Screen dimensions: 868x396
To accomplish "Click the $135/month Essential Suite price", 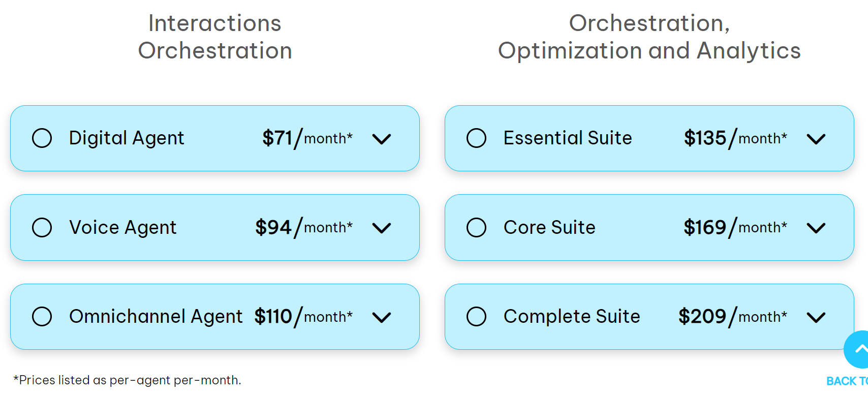I will coord(735,138).
